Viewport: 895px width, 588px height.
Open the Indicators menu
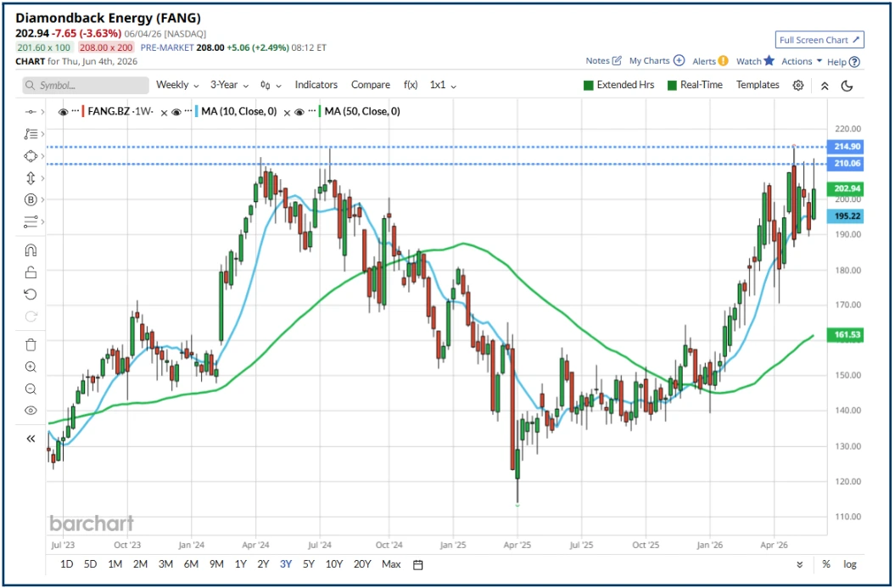[316, 85]
